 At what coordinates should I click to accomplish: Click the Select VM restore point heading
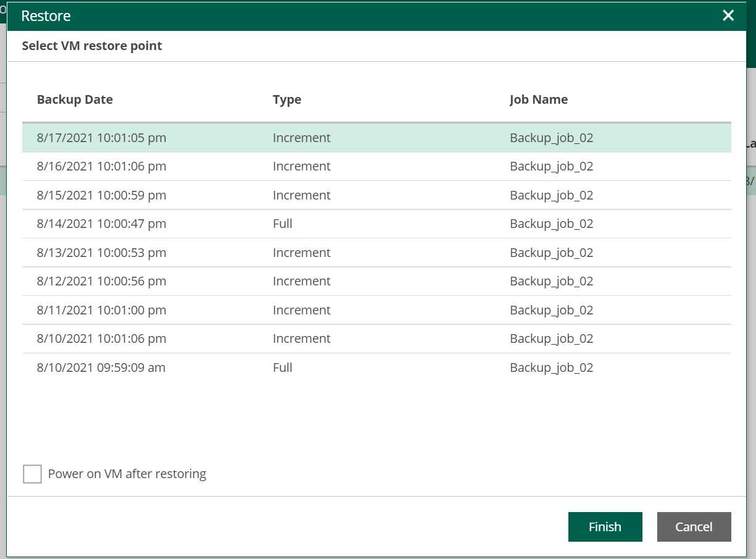tap(91, 46)
